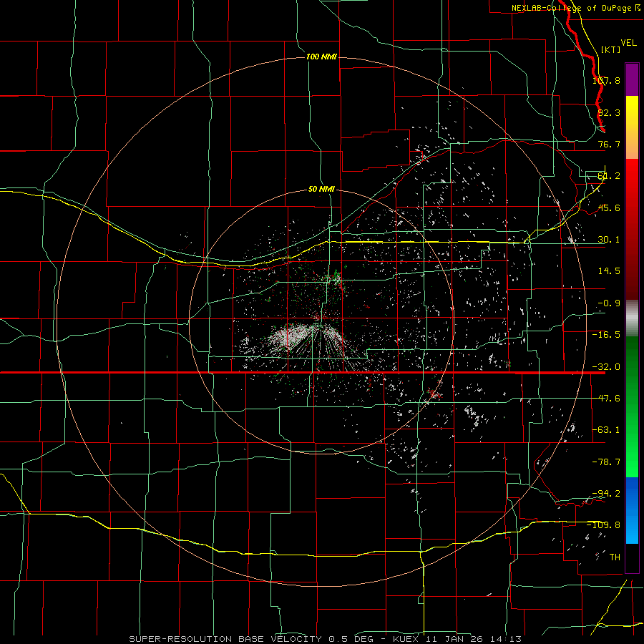The image size is (644, 644).
Task: Click the SUPER-RESOLUTION BASE VELOCITY caption text
Action: pos(225,639)
